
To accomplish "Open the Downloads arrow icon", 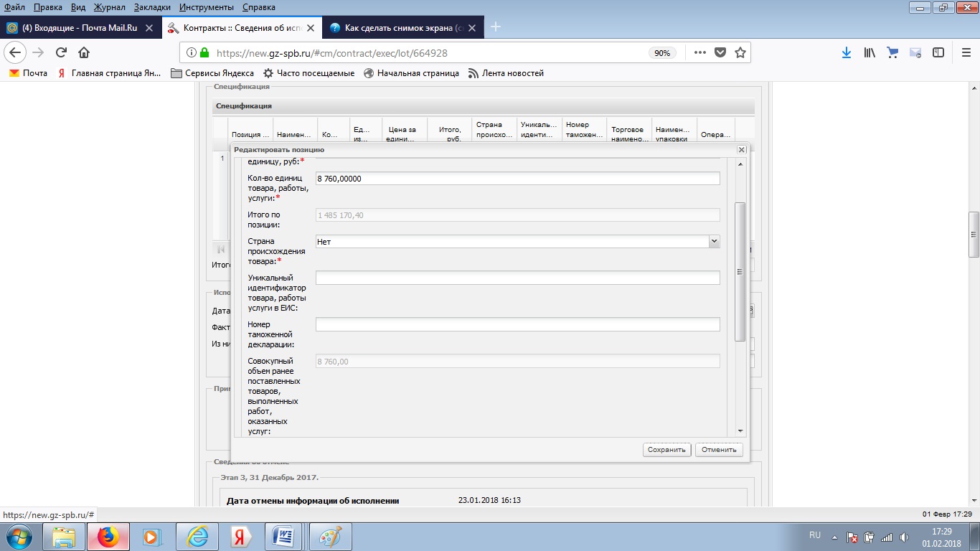I will [x=847, y=52].
